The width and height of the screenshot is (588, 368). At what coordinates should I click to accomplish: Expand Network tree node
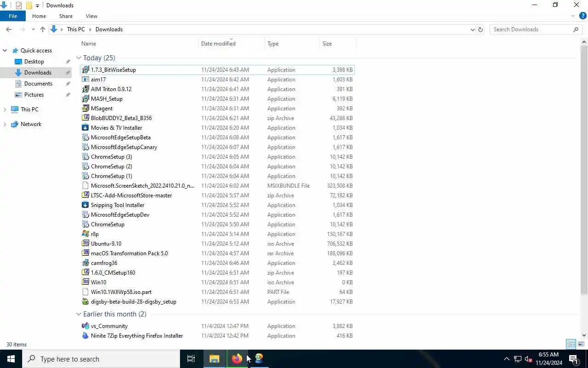pyautogui.click(x=5, y=124)
